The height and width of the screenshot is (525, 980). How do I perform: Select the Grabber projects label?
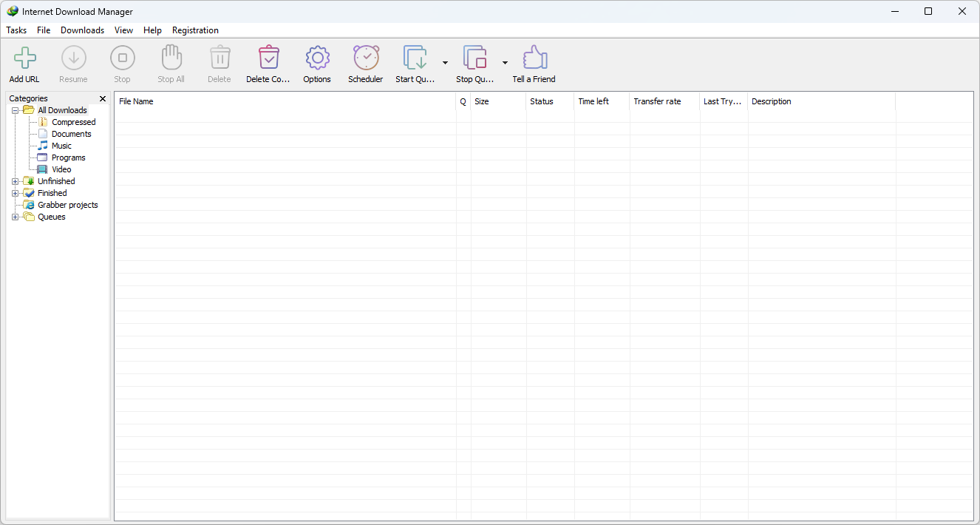[68, 205]
